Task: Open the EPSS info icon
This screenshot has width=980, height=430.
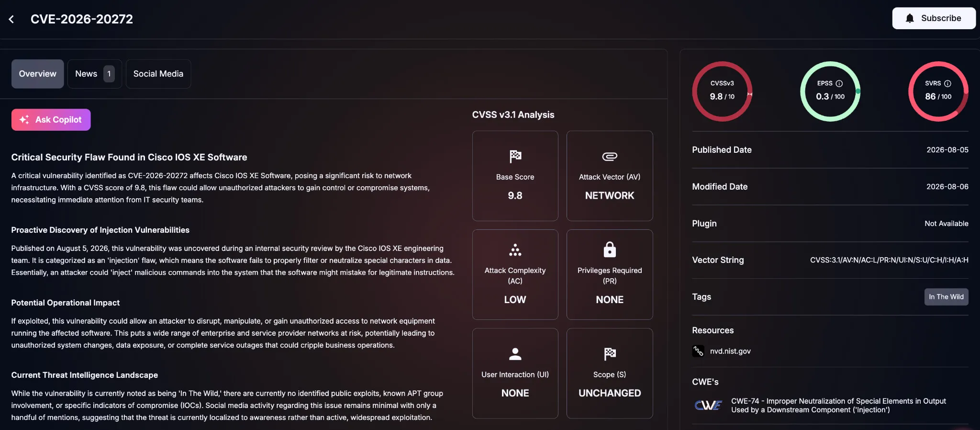Action: (x=839, y=83)
